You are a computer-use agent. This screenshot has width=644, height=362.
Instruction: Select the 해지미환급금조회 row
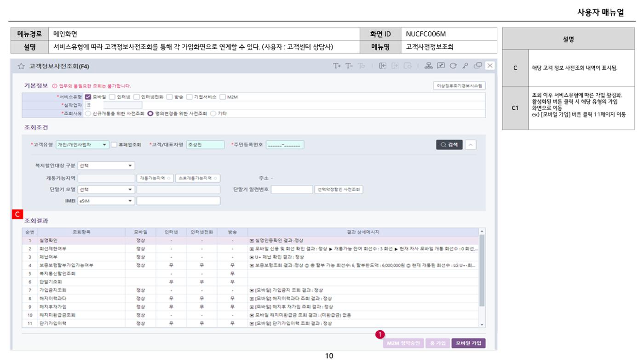[x=250, y=315]
